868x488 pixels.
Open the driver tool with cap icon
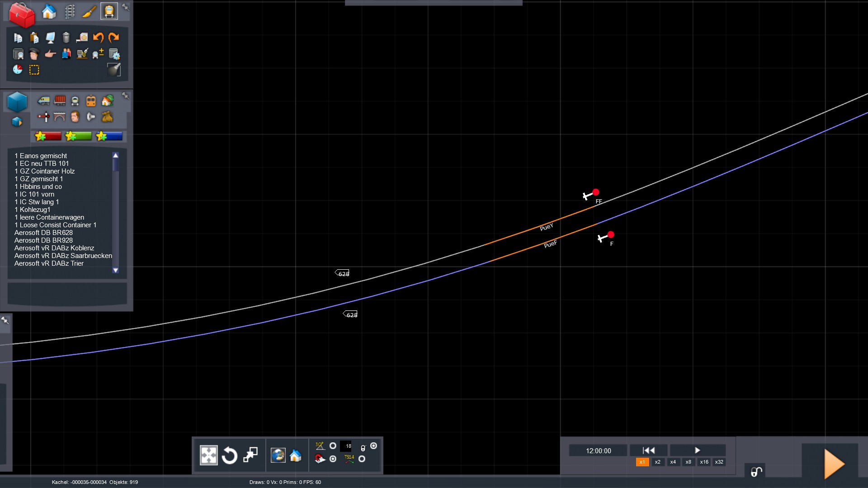click(x=34, y=54)
